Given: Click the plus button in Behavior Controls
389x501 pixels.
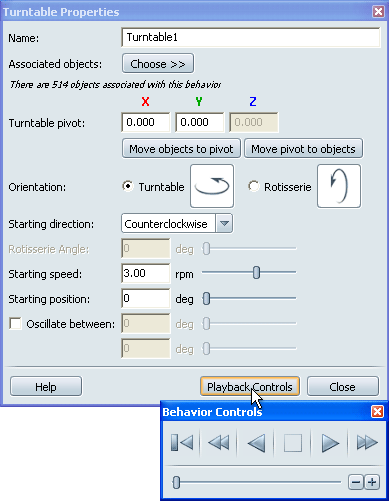Looking at the screenshot, I should 372,482.
